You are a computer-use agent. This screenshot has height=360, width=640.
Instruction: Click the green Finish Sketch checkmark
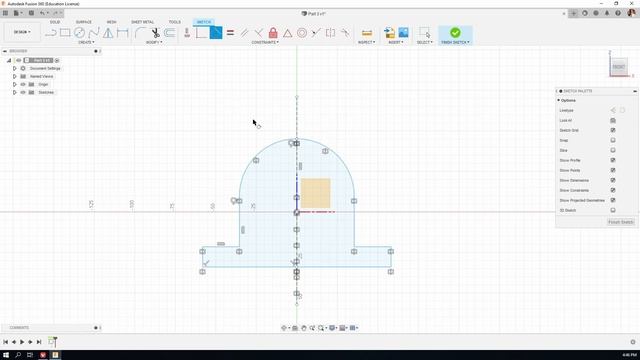(455, 32)
